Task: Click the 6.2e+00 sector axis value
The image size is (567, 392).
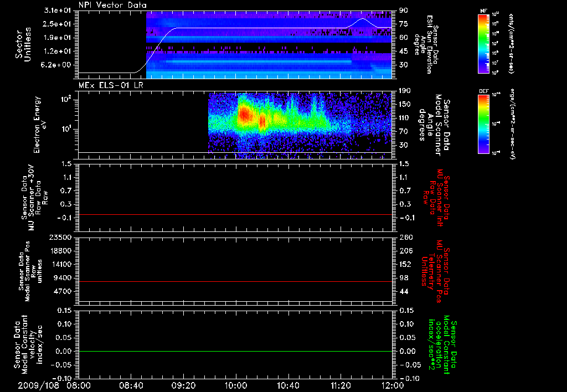Action: tap(57, 65)
